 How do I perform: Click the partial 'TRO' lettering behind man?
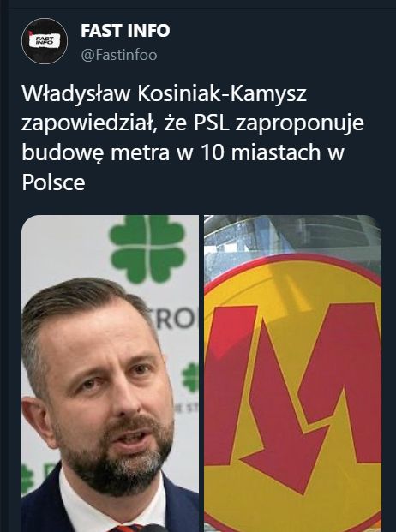click(177, 318)
